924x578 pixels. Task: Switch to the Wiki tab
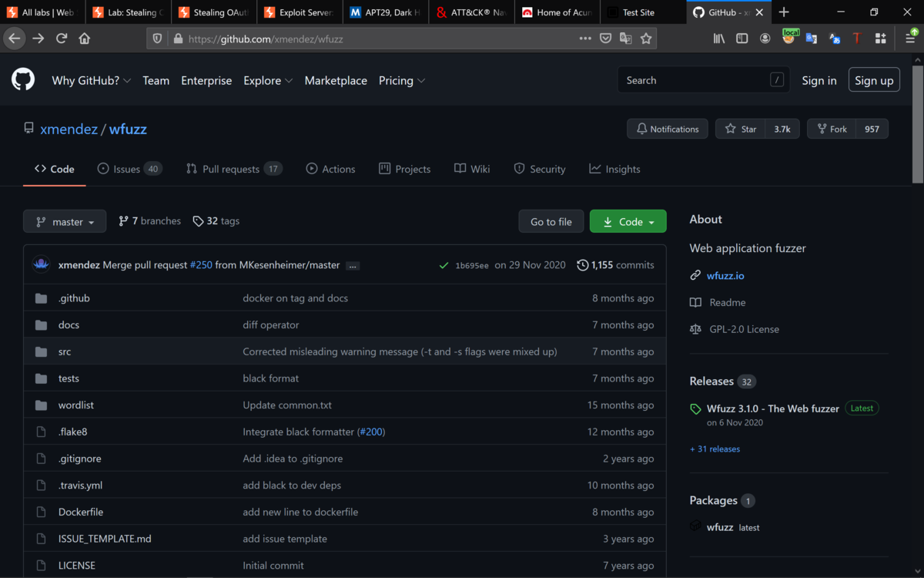click(x=472, y=169)
